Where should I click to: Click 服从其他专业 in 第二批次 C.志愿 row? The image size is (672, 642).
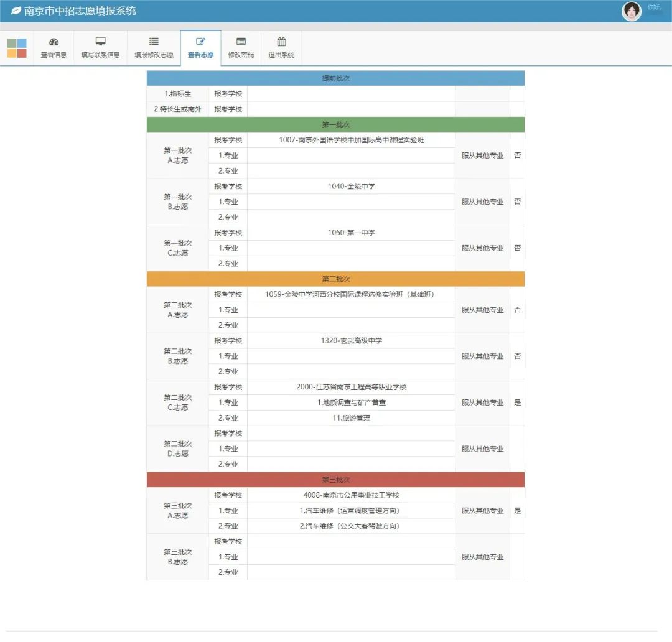tap(483, 402)
